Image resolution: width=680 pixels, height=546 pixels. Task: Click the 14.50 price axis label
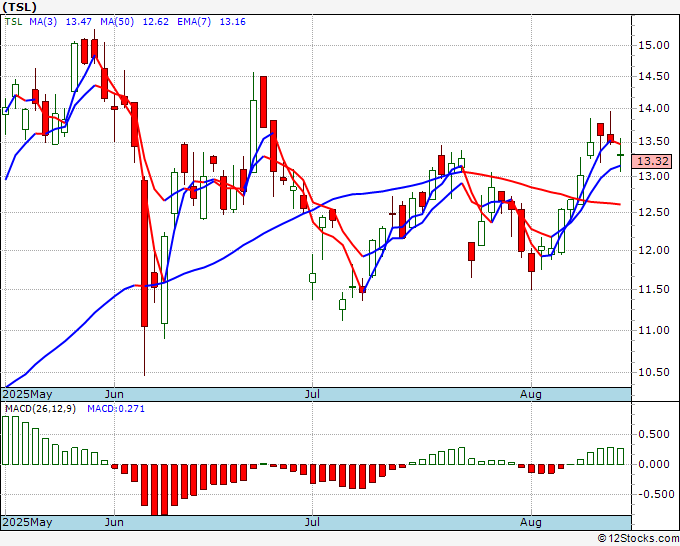tap(654, 77)
